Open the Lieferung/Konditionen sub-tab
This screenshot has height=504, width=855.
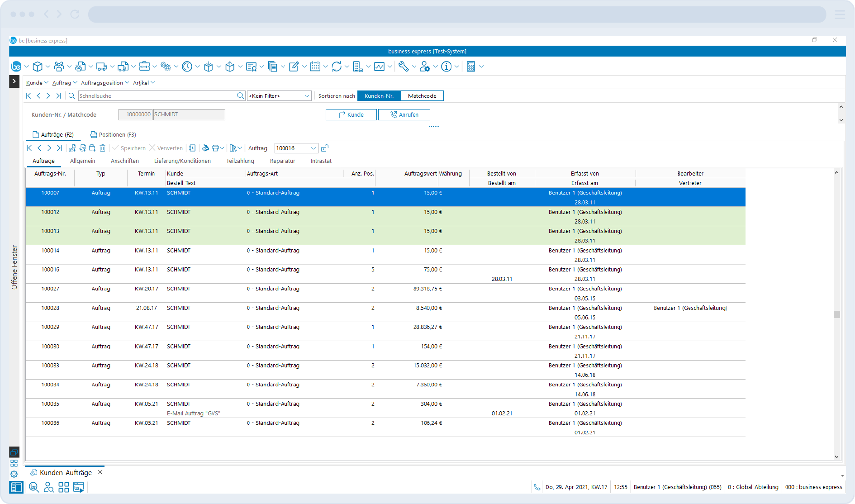(182, 161)
